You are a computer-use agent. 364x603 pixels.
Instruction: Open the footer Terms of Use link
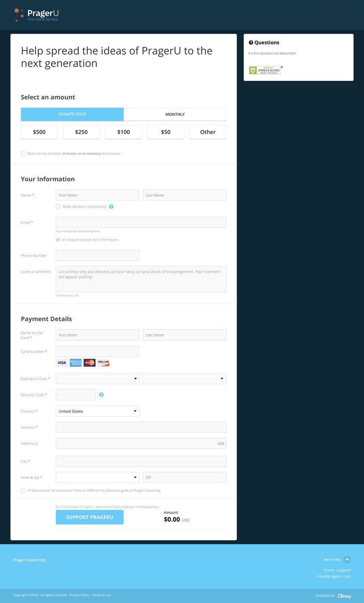point(101,595)
